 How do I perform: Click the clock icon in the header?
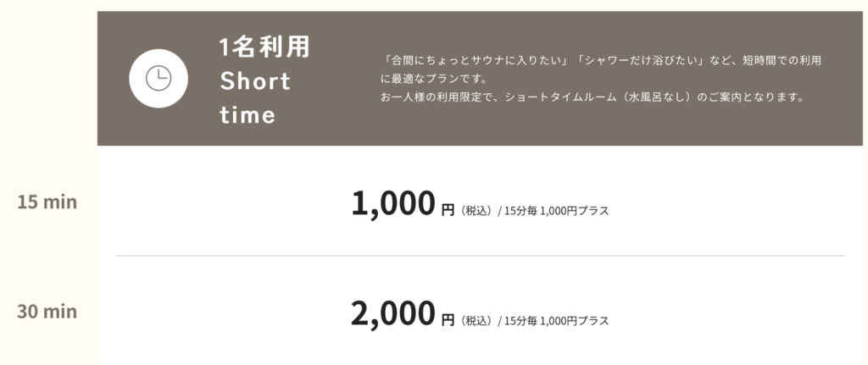(x=158, y=79)
